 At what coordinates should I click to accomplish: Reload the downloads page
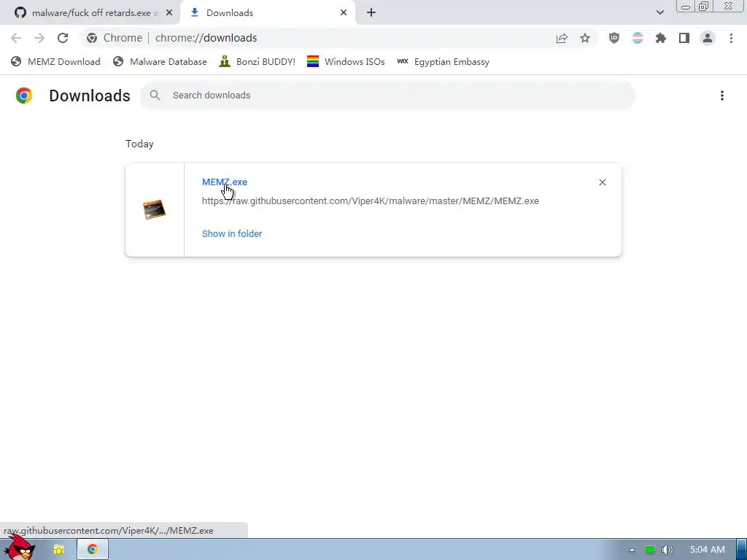pos(63,38)
